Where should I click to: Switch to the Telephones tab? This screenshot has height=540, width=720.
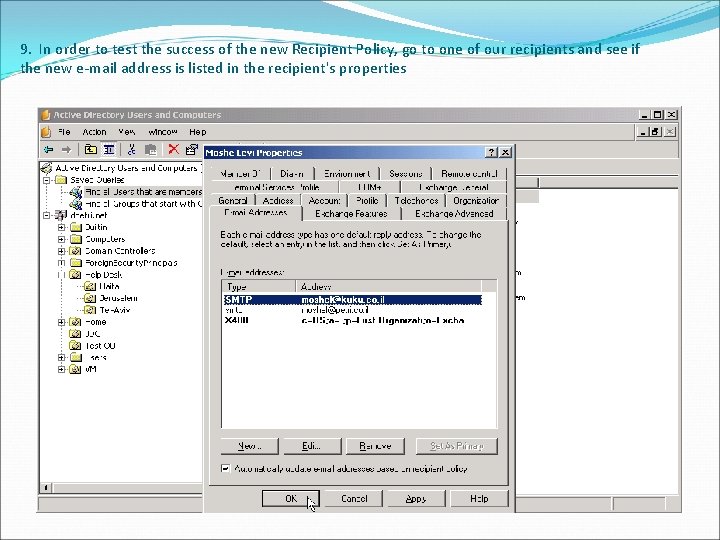(x=416, y=201)
